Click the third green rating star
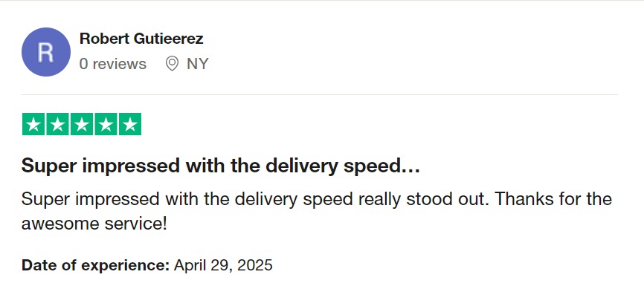 (82, 124)
